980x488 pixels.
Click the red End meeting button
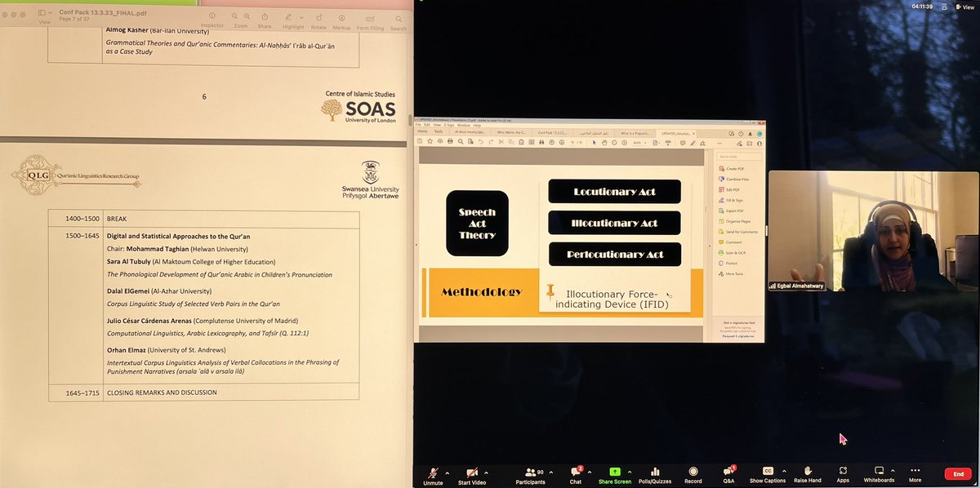pos(957,474)
